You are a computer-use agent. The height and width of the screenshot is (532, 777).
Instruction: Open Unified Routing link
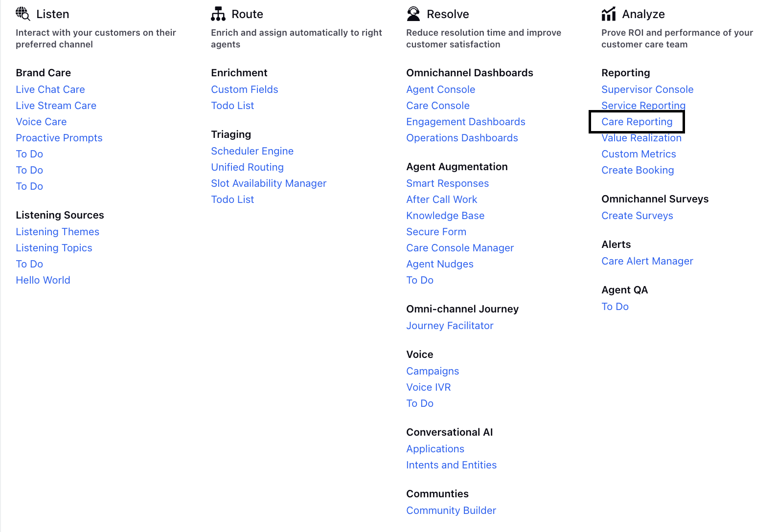[247, 167]
